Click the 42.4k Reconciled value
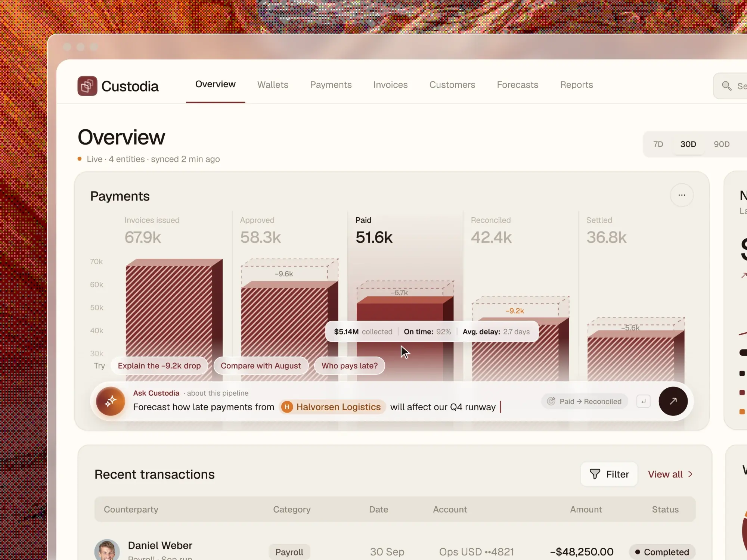Screen dimensions: 747x560 click(491, 237)
